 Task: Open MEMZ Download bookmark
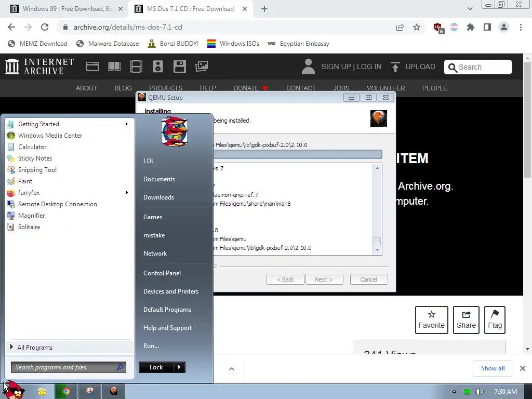(37, 44)
